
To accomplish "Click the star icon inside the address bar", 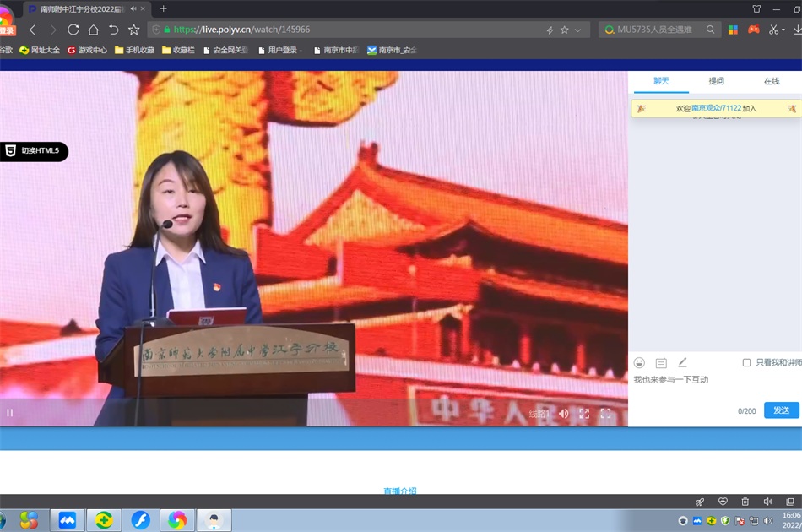I will tap(564, 30).
